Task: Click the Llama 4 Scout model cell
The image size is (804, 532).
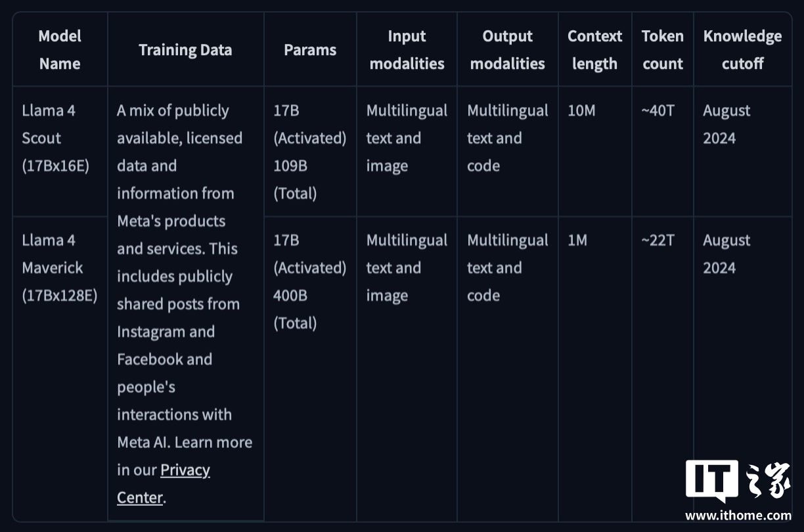Action: (55, 138)
